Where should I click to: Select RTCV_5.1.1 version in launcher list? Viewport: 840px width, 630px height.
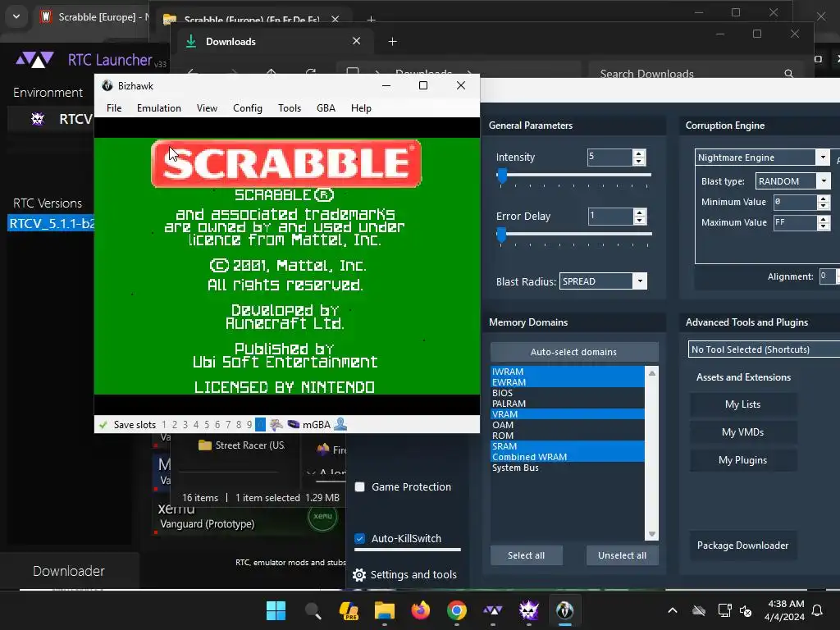52,223
